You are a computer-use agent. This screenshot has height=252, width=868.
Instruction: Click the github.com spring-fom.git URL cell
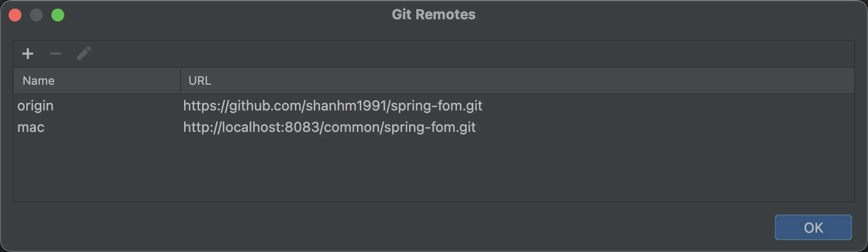(x=332, y=106)
